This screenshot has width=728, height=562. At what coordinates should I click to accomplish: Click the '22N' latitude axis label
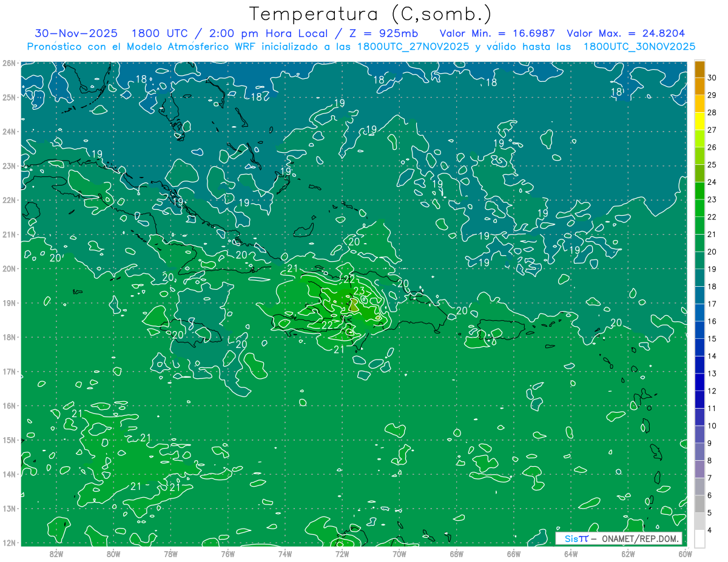coord(9,200)
